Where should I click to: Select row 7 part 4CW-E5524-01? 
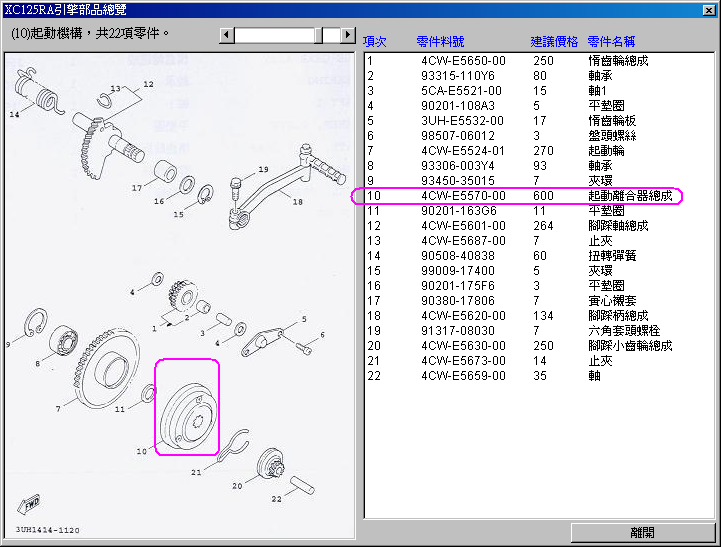tap(539, 151)
